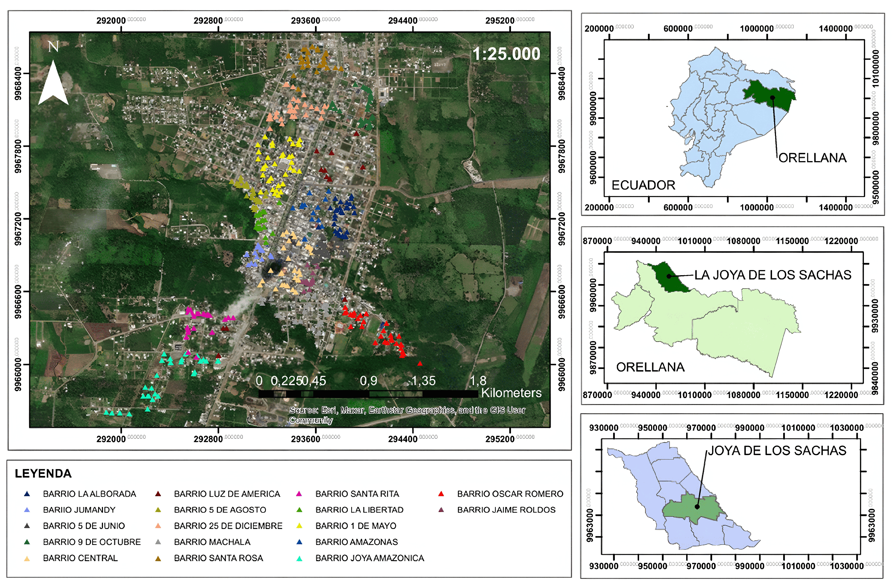Click "200000" on the Ecuador inset's bottom axis
895x588 pixels.
[599, 208]
